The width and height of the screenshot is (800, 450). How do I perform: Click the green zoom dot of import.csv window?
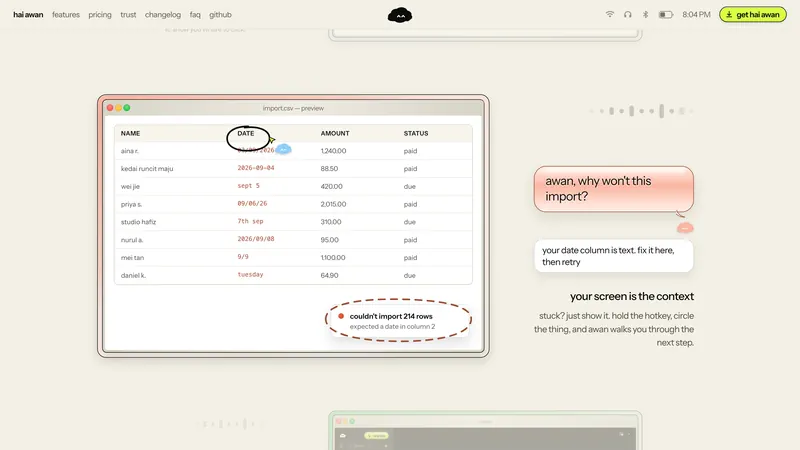[x=127, y=108]
